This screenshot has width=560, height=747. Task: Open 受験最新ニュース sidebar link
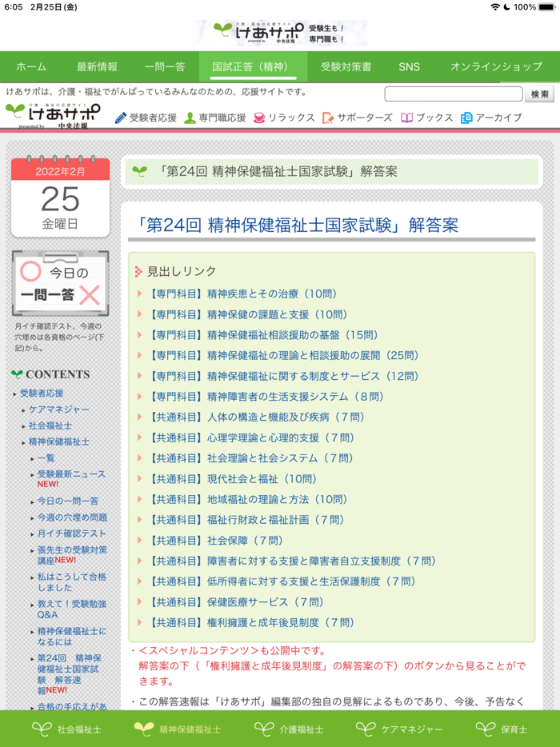click(71, 474)
